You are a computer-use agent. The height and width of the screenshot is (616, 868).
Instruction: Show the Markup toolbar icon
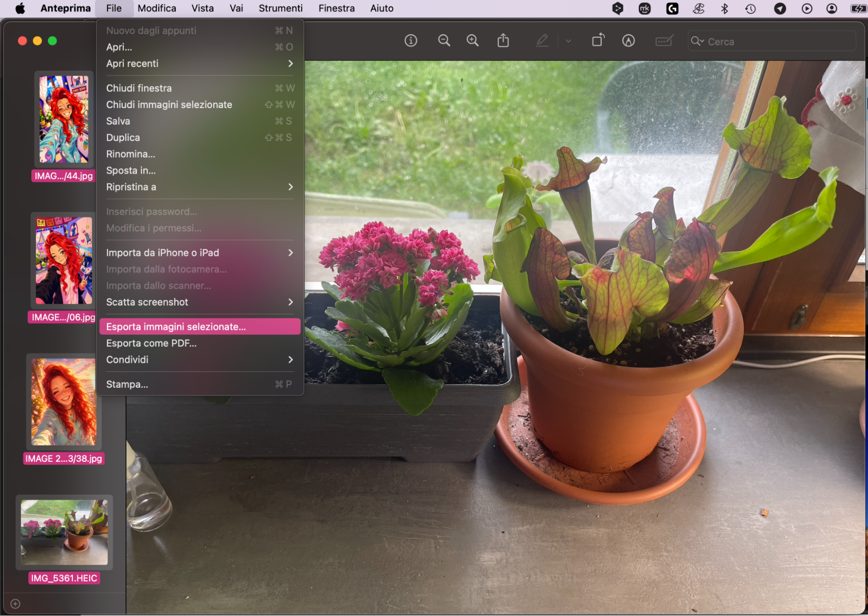coord(628,41)
